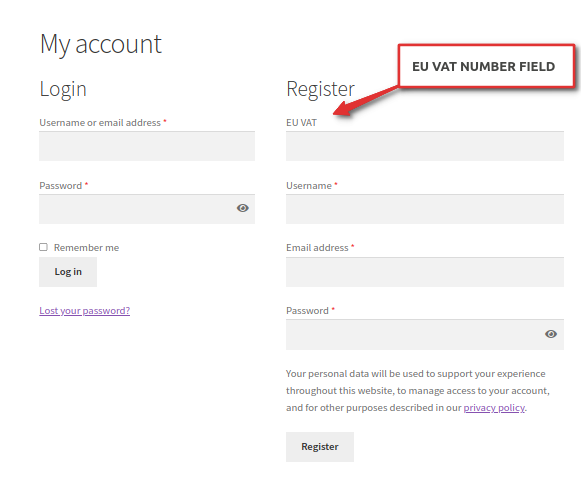The width and height of the screenshot is (581, 498).
Task: Reveal the Register password with eye icon
Action: [551, 334]
